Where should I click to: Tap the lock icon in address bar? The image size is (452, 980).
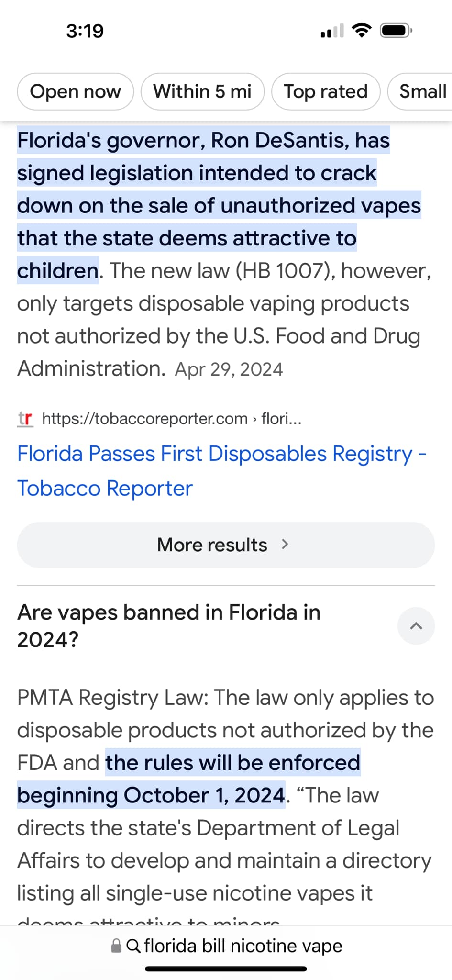(x=116, y=946)
